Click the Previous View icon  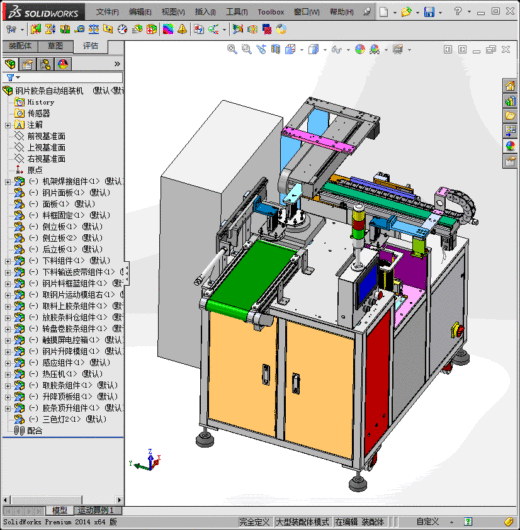tap(261, 49)
